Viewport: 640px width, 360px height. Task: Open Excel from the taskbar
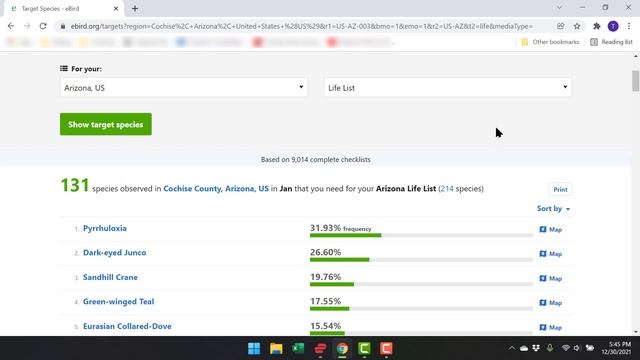pyautogui.click(x=298, y=349)
